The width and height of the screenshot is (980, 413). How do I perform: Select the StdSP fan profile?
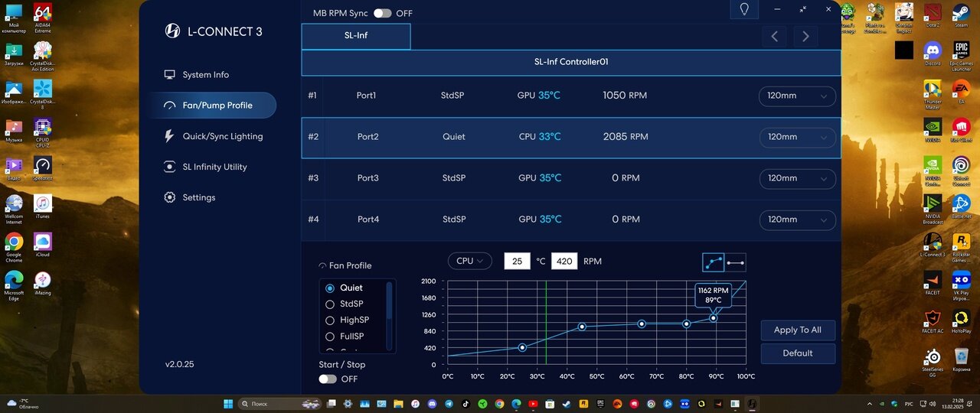coord(351,304)
